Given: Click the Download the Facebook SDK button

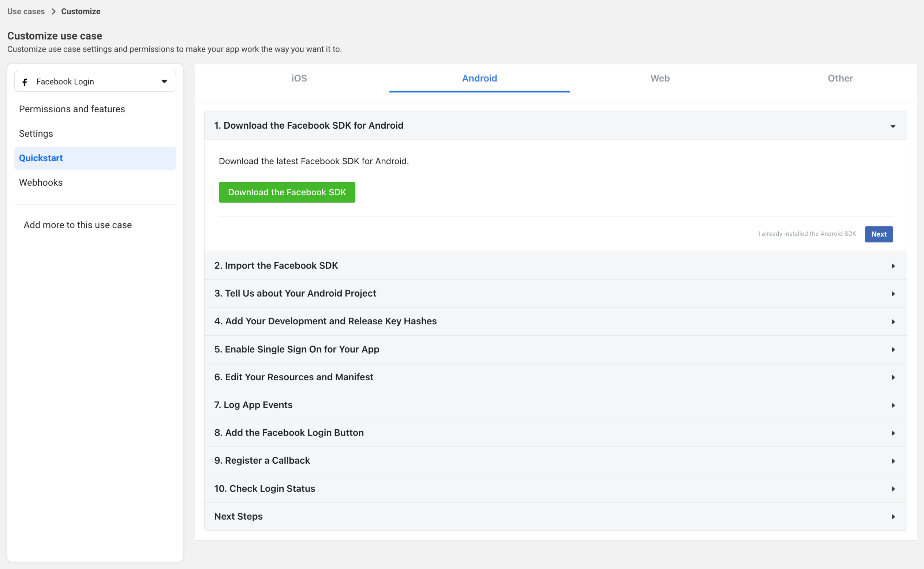Looking at the screenshot, I should click(x=287, y=192).
